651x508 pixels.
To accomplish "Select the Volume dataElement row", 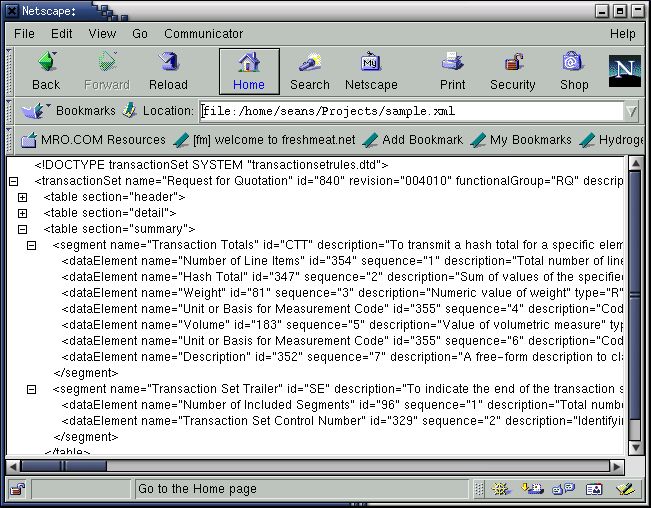I will tap(342, 325).
